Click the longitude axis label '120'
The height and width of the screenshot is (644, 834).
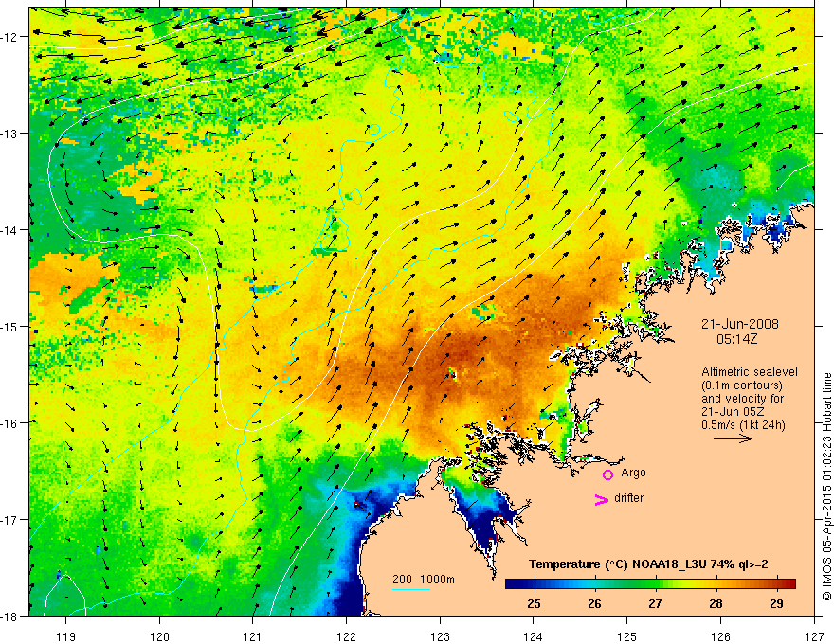pyautogui.click(x=159, y=636)
